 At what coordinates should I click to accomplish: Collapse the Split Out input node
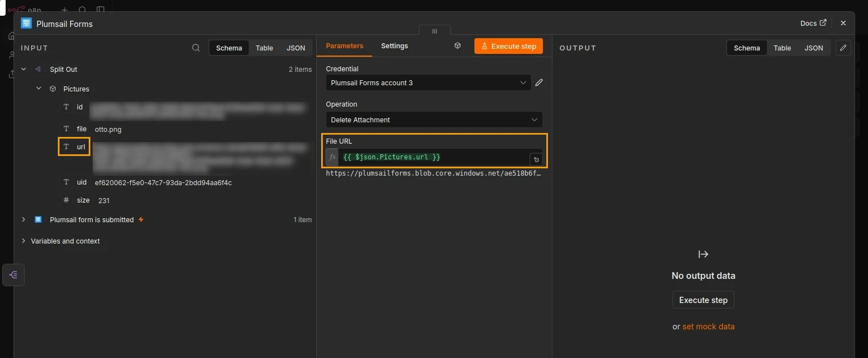[24, 69]
